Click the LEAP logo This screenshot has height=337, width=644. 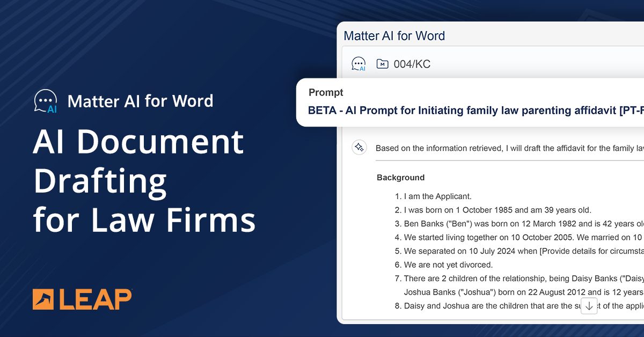pos(82,299)
